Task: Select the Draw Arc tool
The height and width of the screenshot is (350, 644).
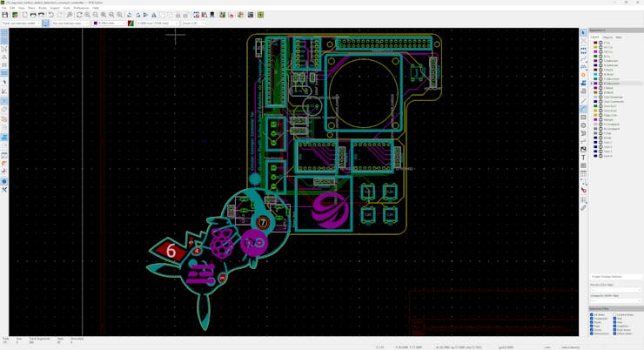Action: [583, 109]
